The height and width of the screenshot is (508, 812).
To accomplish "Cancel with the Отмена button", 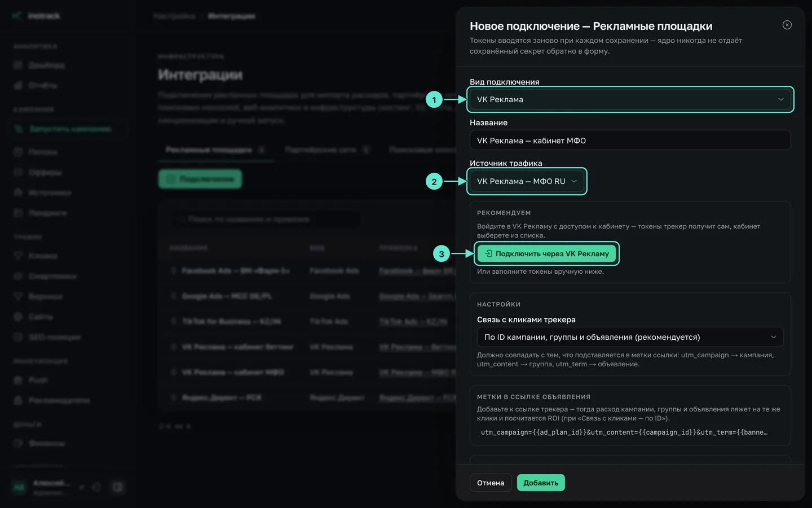I will point(491,483).
